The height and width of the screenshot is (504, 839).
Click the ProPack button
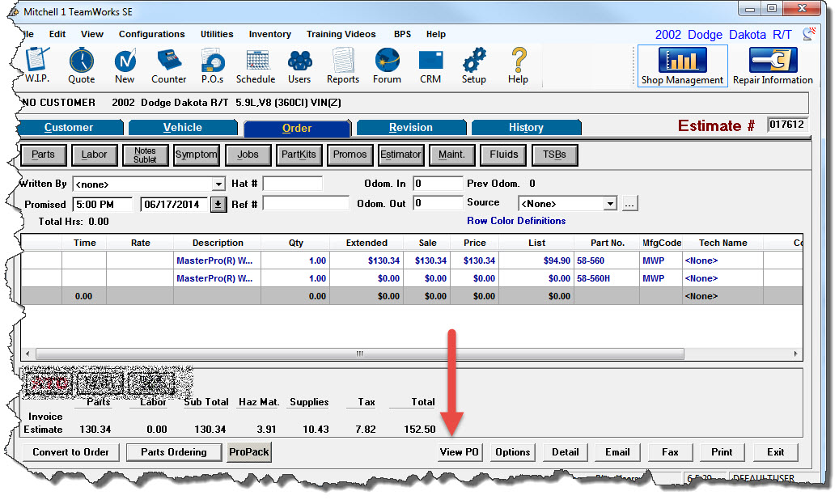(x=249, y=452)
